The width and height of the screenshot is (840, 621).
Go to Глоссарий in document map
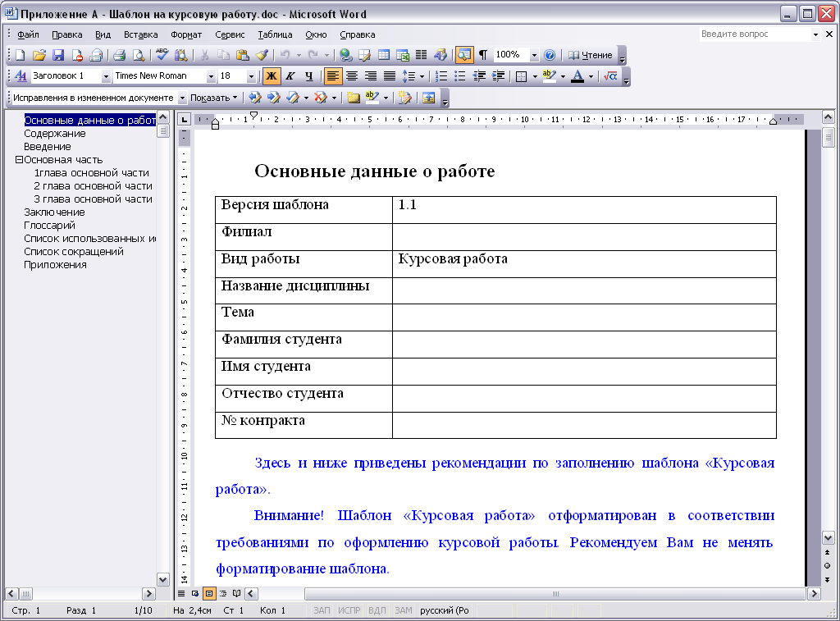point(49,225)
